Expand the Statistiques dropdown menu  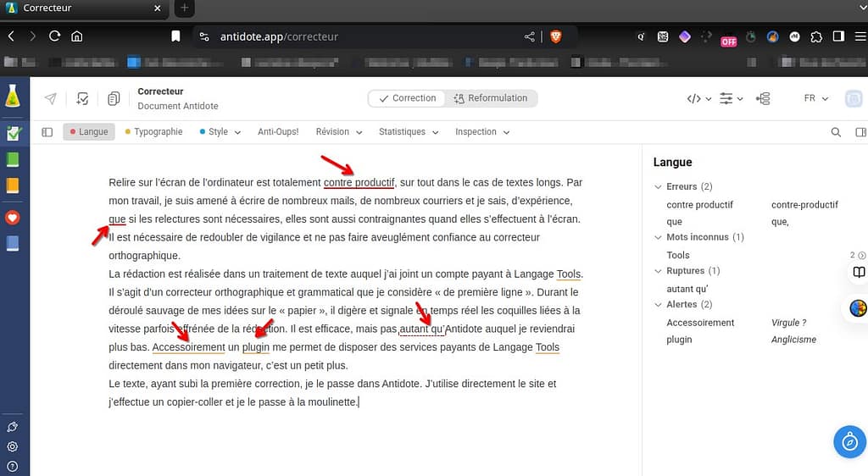click(408, 132)
